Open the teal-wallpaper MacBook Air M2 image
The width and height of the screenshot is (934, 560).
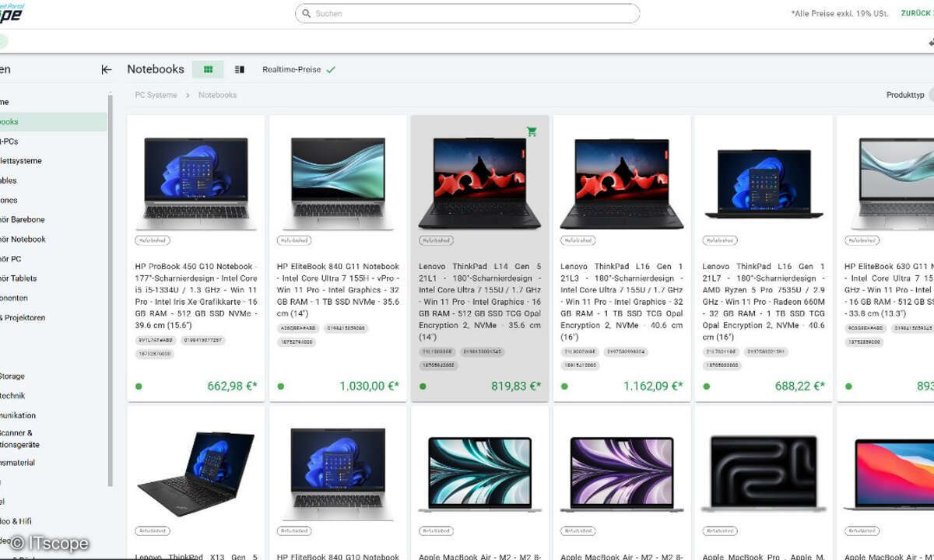pyautogui.click(x=479, y=473)
